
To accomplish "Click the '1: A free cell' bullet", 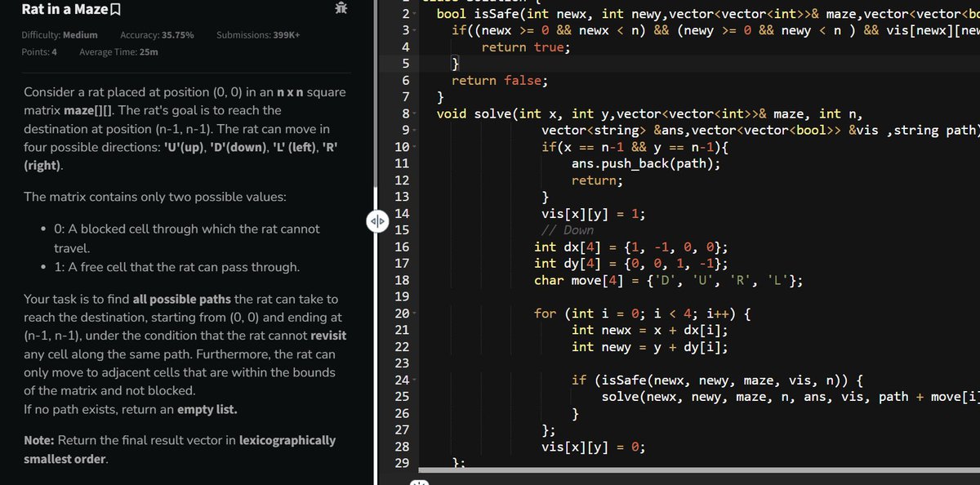I will [176, 267].
